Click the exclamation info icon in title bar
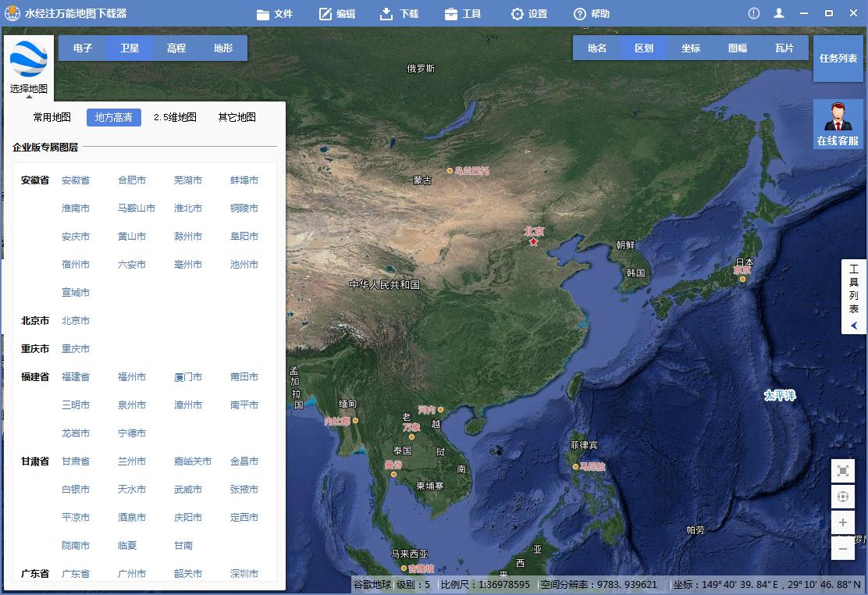Viewport: 868px width, 595px height. pos(754,13)
